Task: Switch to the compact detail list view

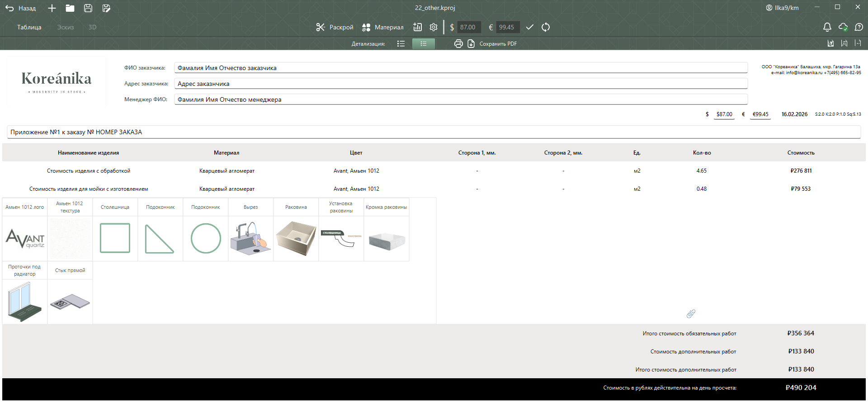Action: [401, 44]
